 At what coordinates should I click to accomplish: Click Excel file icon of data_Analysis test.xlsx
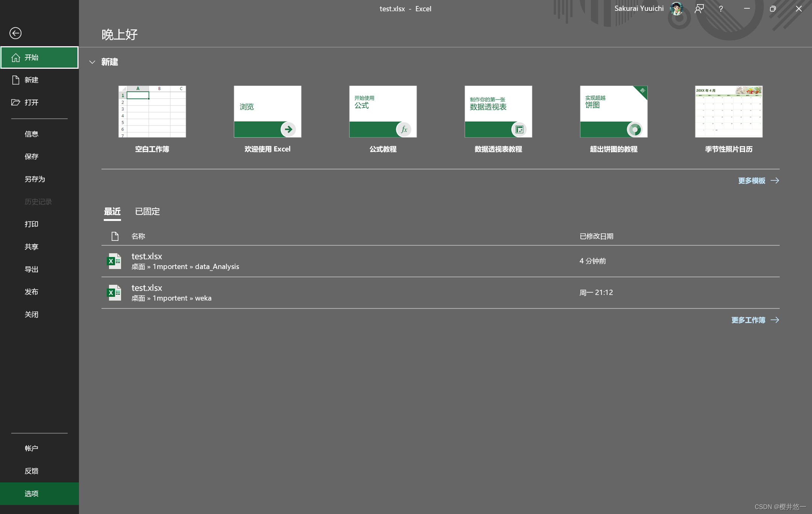pyautogui.click(x=114, y=261)
